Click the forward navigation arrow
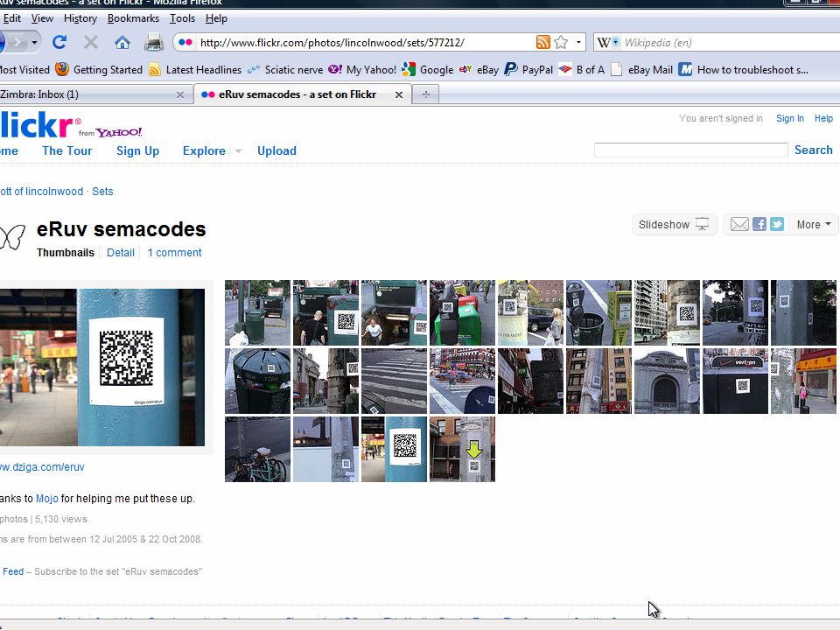The image size is (840, 630). (17, 42)
